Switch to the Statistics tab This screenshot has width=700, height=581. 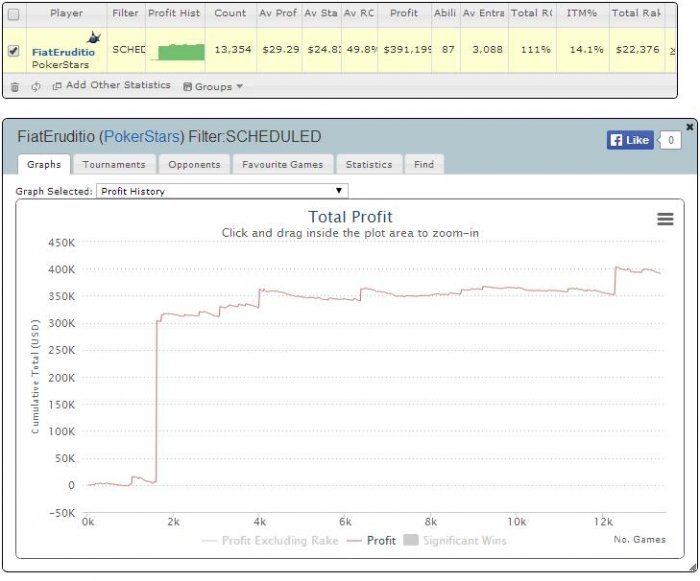click(x=369, y=164)
